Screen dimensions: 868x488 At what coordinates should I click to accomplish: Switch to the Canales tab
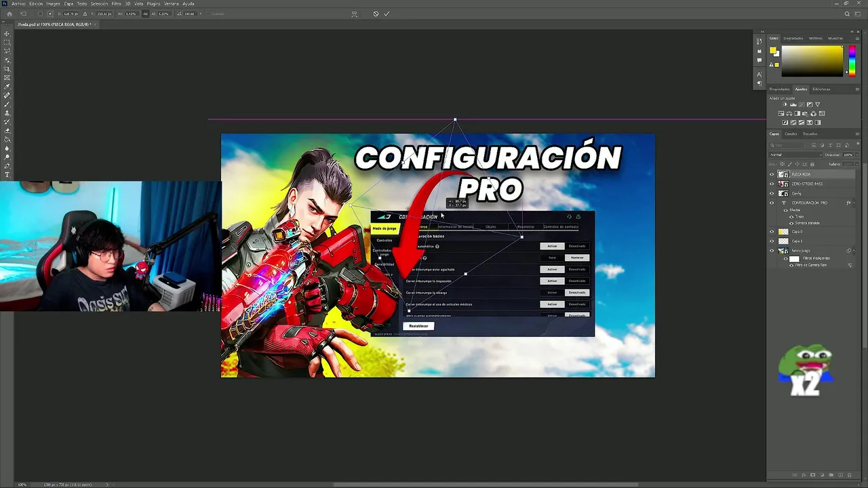[x=791, y=134]
